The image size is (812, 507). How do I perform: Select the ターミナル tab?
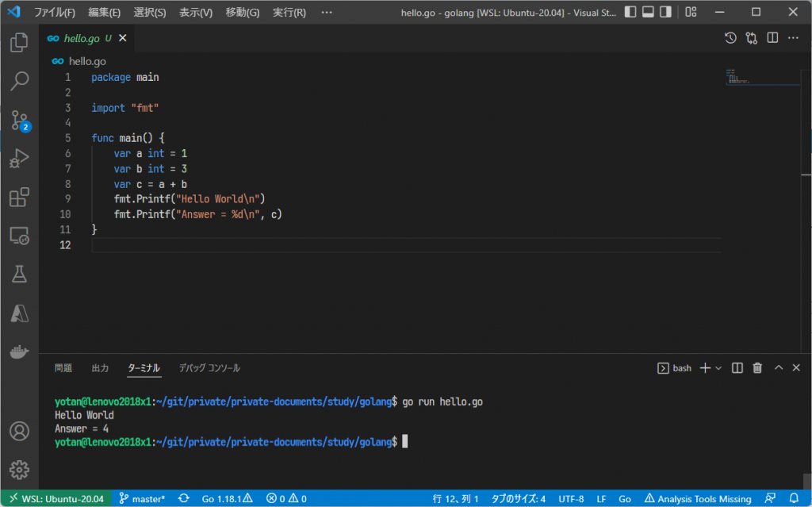pos(144,368)
